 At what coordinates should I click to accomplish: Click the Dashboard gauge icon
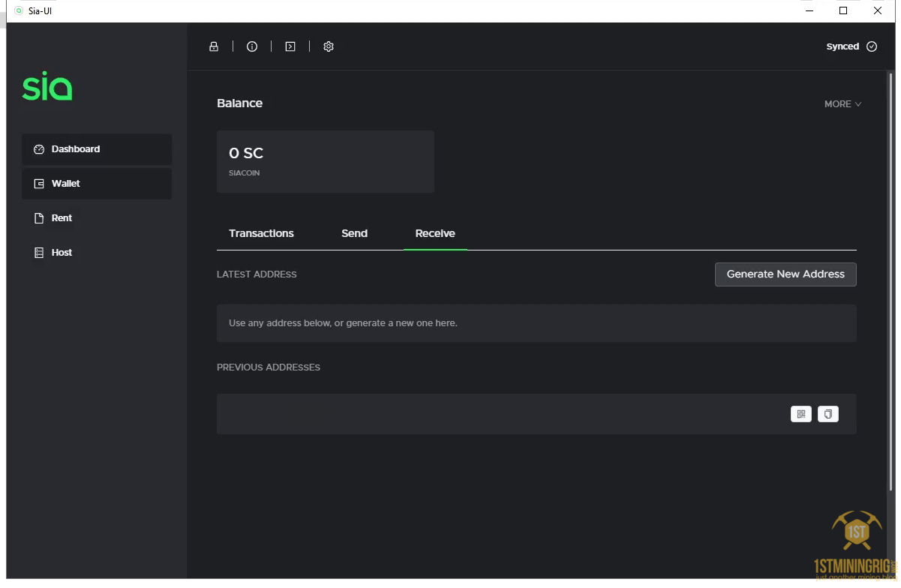40,149
